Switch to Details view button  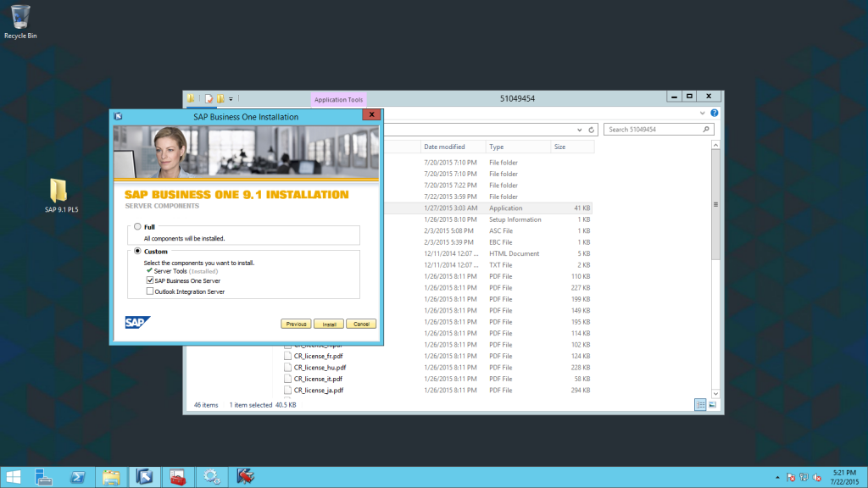(x=700, y=405)
